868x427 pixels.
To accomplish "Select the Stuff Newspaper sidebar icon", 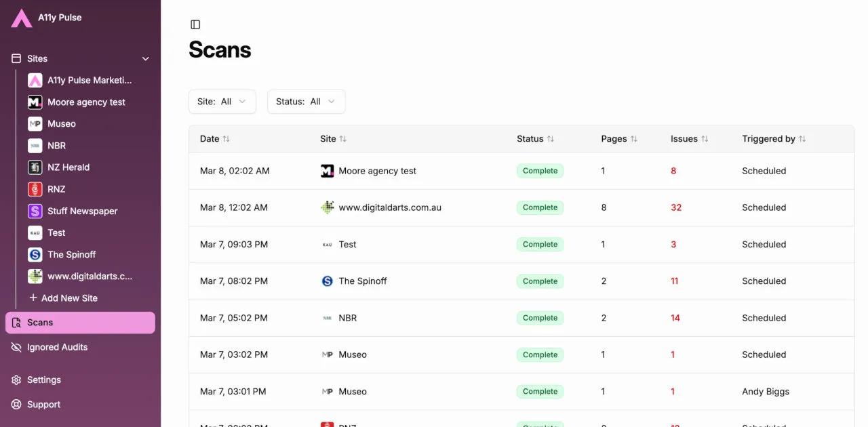I will click(35, 211).
